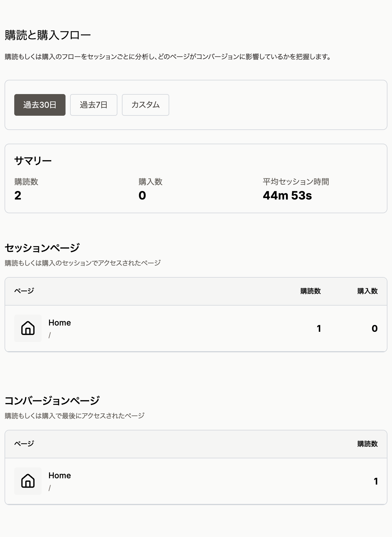This screenshot has height=537, width=392.
Task: Click the セッションページ section heading
Action: click(x=42, y=248)
